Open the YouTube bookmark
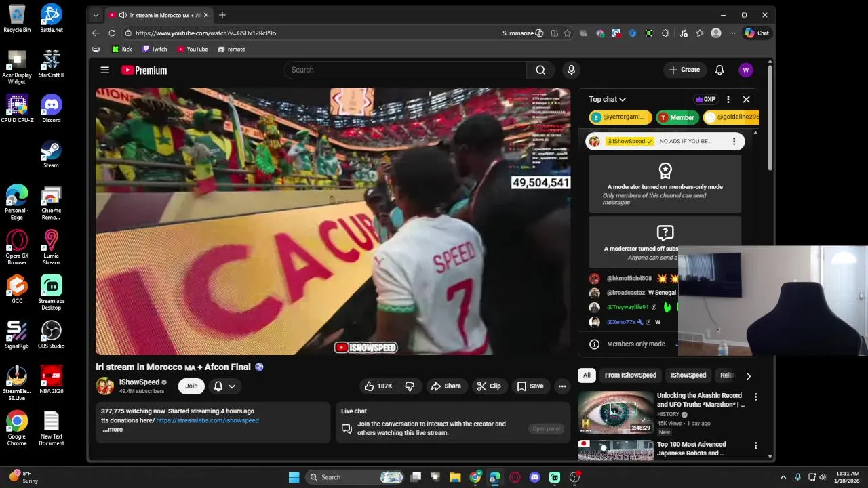868x488 pixels. coord(193,49)
